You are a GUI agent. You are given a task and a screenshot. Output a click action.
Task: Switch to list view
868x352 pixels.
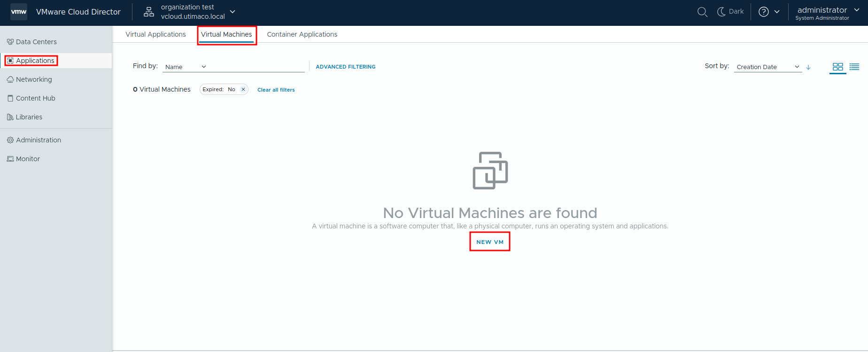[x=854, y=67]
